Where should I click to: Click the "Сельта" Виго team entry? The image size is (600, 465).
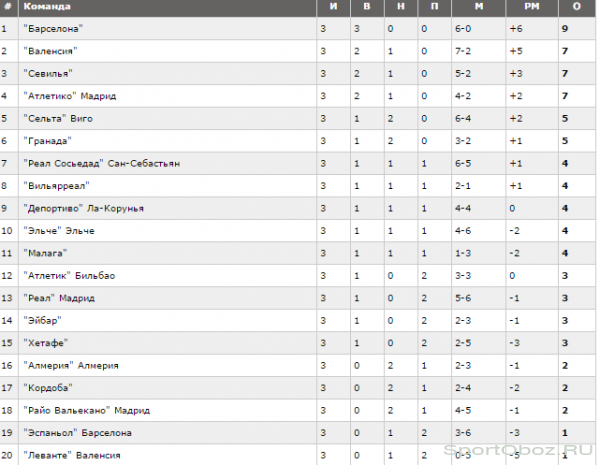point(58,119)
